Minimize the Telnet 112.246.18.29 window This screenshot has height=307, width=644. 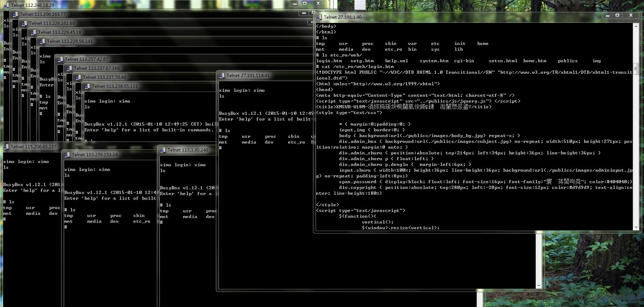coord(295,3)
